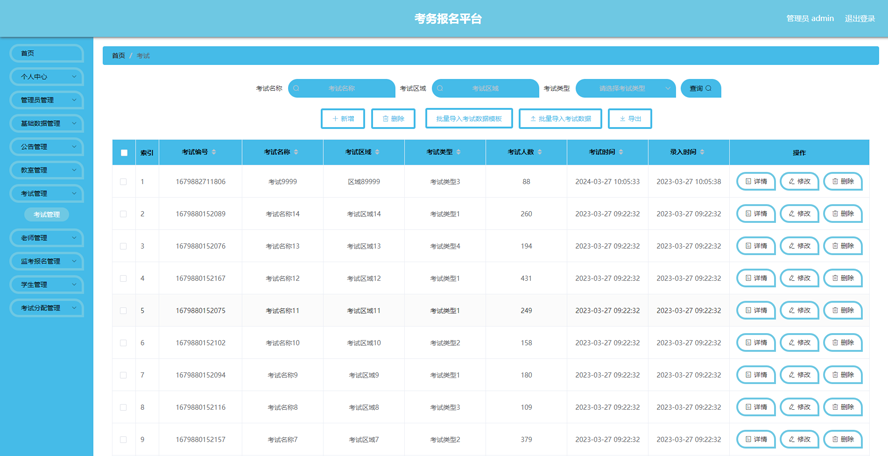Check the box for row index 4
Viewport: 888px width, 456px height.
click(x=123, y=279)
